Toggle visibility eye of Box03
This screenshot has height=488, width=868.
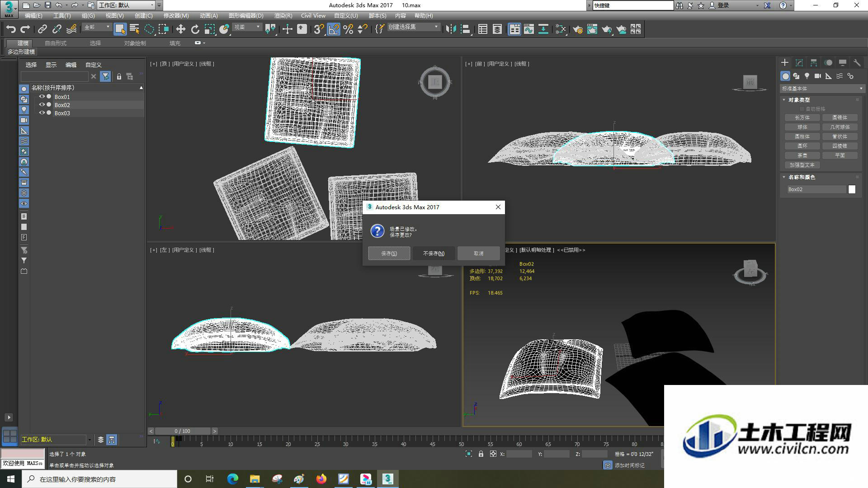click(42, 113)
